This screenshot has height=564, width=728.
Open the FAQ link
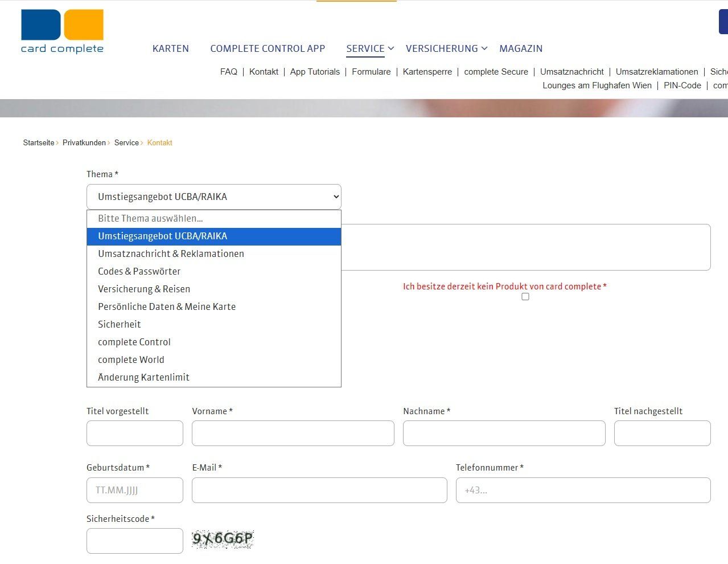228,72
